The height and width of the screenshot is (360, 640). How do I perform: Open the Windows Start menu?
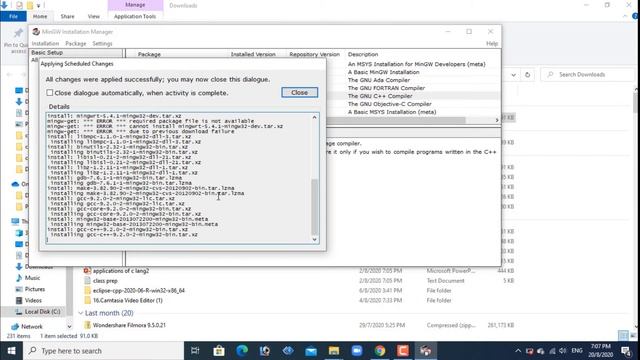click(11, 351)
